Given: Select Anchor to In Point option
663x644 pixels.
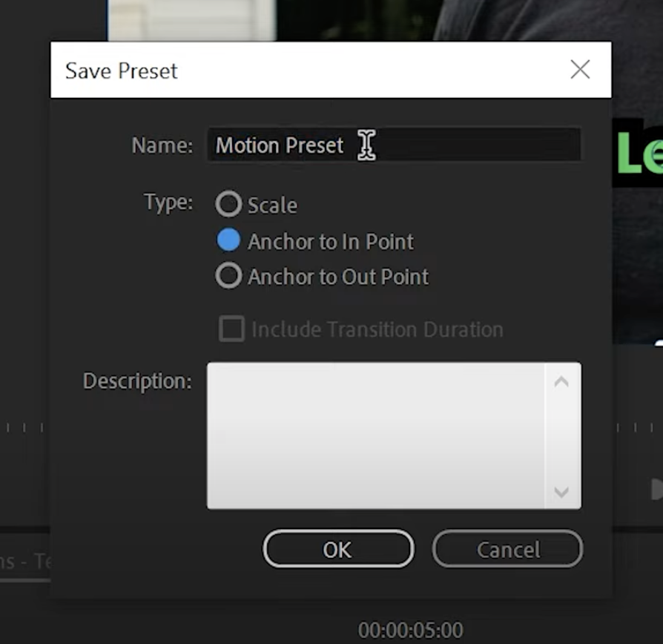Looking at the screenshot, I should click(x=229, y=240).
